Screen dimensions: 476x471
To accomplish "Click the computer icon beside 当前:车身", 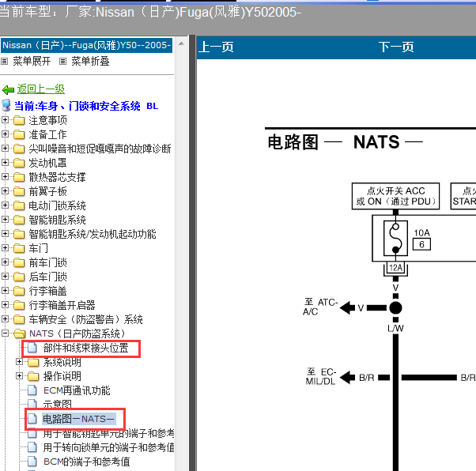I will click(x=6, y=105).
